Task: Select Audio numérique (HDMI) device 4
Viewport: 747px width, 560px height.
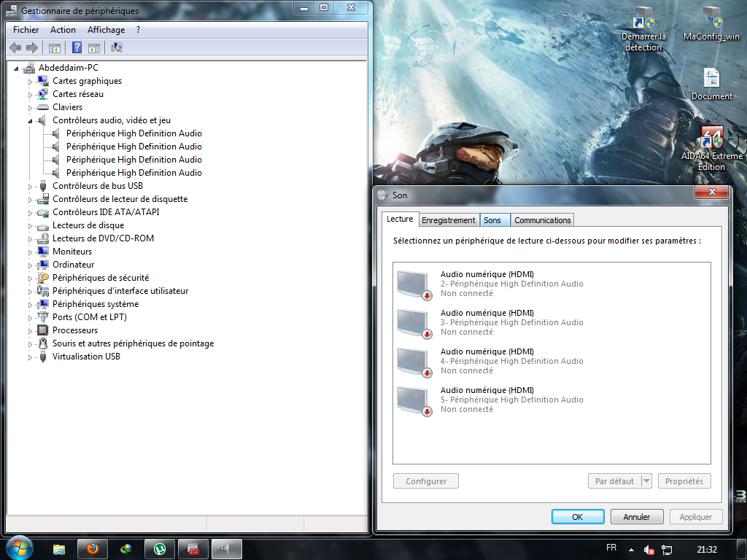Action: click(x=551, y=361)
